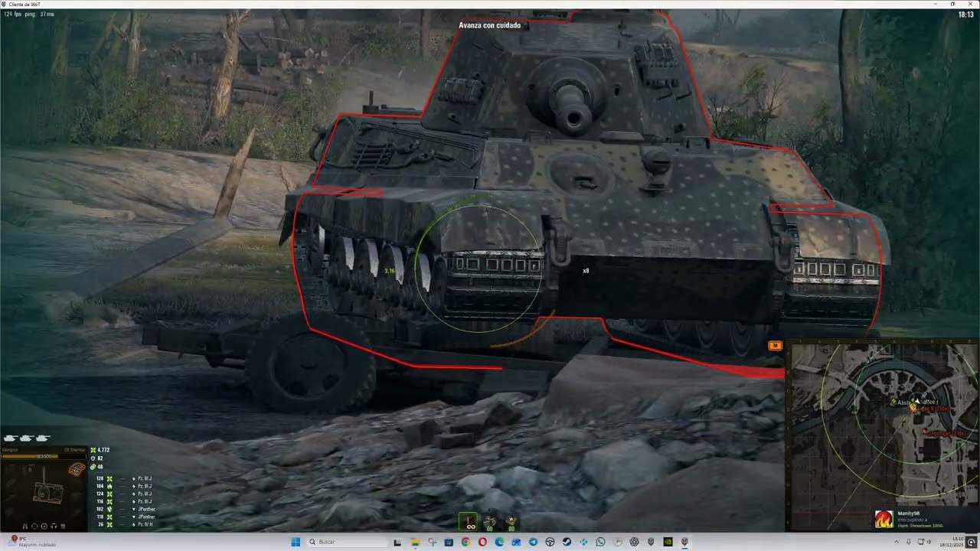Expand hidden system tray icons
980x551 pixels.
coord(896,542)
